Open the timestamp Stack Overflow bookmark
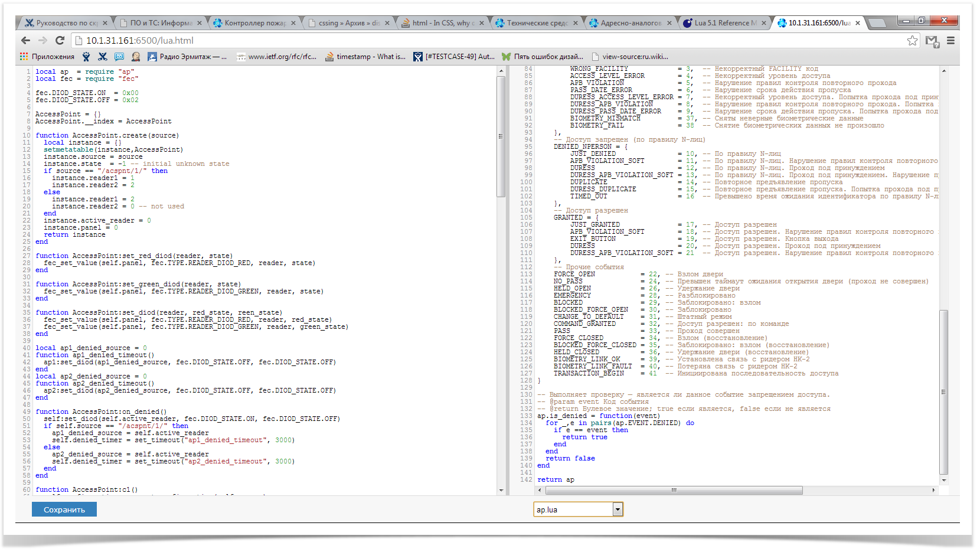 point(365,57)
